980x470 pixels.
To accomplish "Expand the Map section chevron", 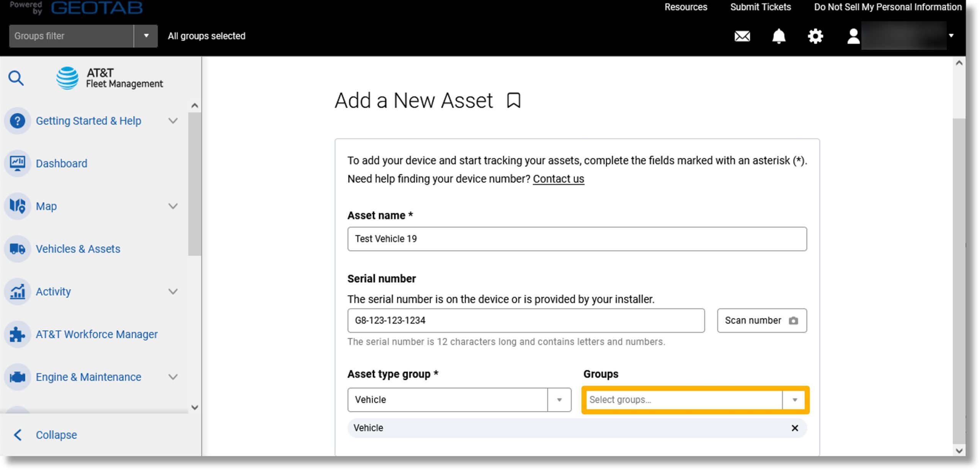I will (173, 206).
